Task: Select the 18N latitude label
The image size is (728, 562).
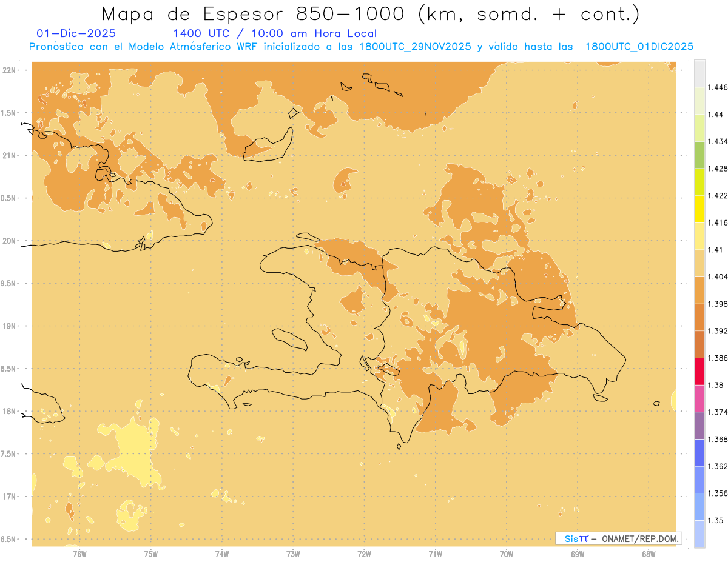Action: click(x=8, y=412)
